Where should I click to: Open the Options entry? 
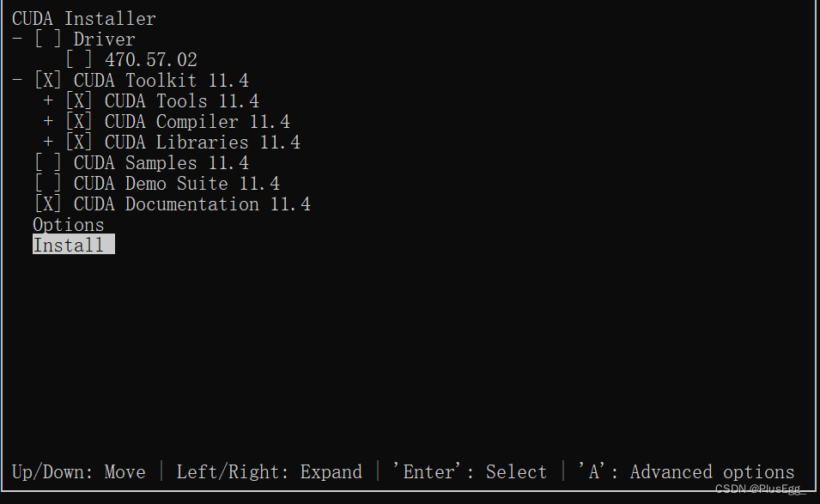pyautogui.click(x=68, y=224)
